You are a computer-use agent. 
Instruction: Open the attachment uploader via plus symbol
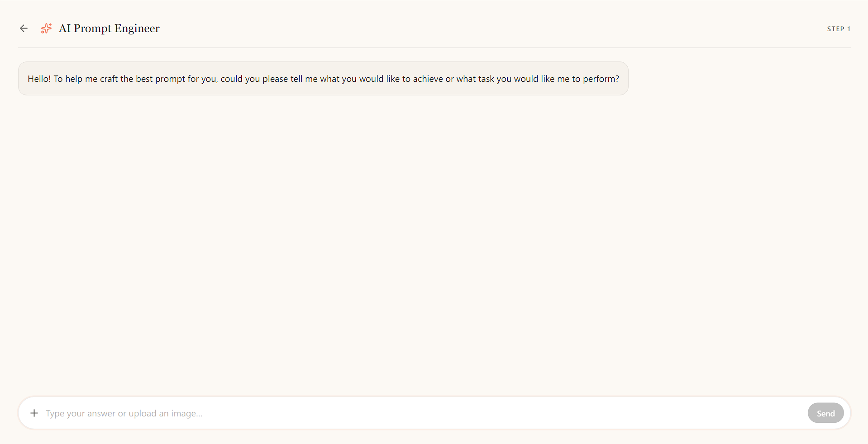click(34, 413)
